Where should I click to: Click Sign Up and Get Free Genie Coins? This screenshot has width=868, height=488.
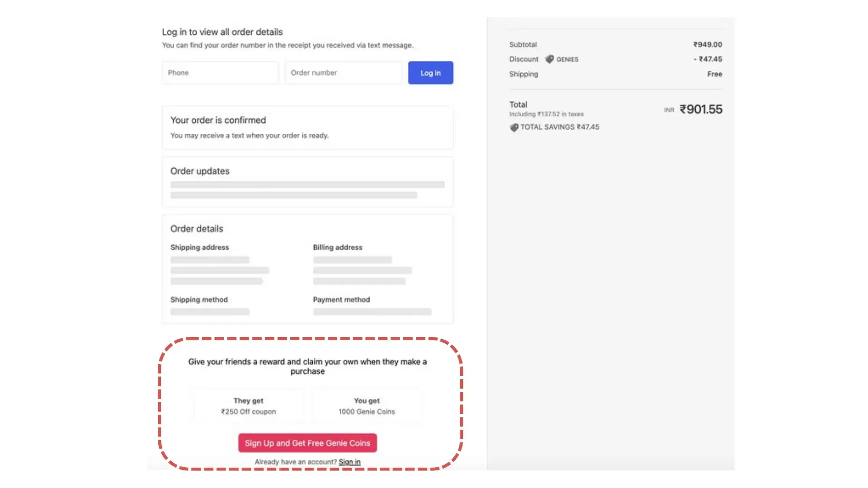(307, 443)
